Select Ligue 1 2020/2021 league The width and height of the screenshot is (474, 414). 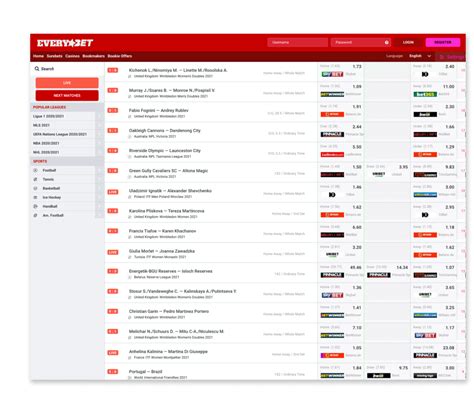(x=48, y=116)
